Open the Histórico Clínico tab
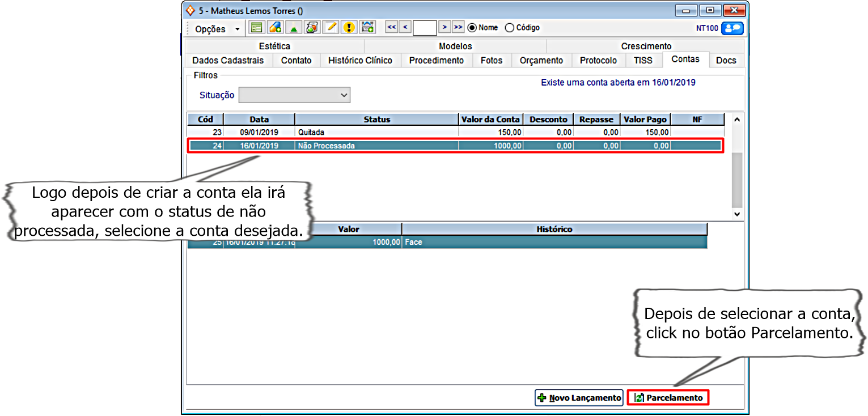The image size is (868, 416). [x=360, y=61]
